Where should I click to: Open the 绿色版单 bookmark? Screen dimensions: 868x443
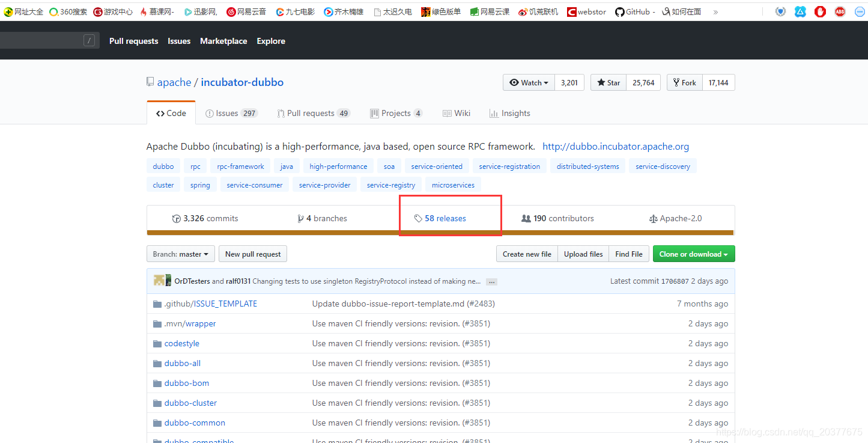(x=441, y=11)
